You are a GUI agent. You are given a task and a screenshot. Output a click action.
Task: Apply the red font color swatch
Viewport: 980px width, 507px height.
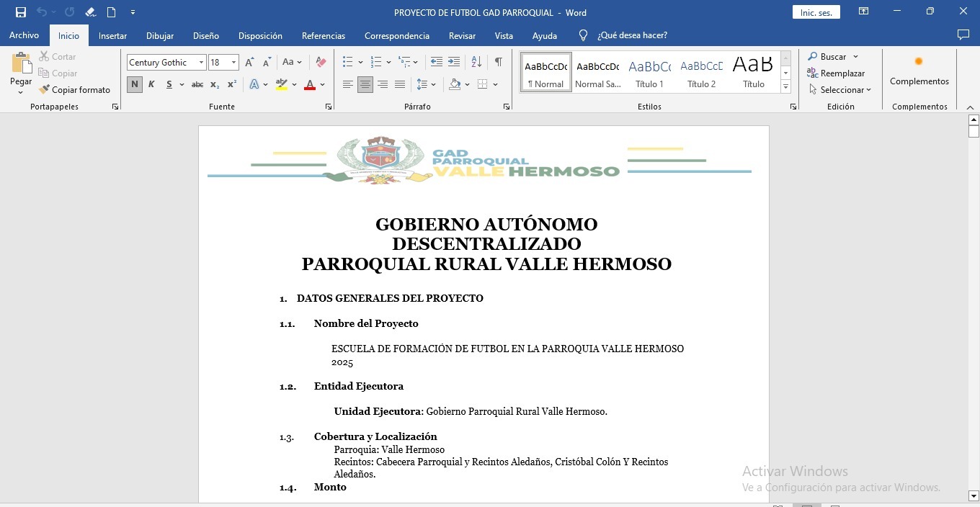pos(310,85)
